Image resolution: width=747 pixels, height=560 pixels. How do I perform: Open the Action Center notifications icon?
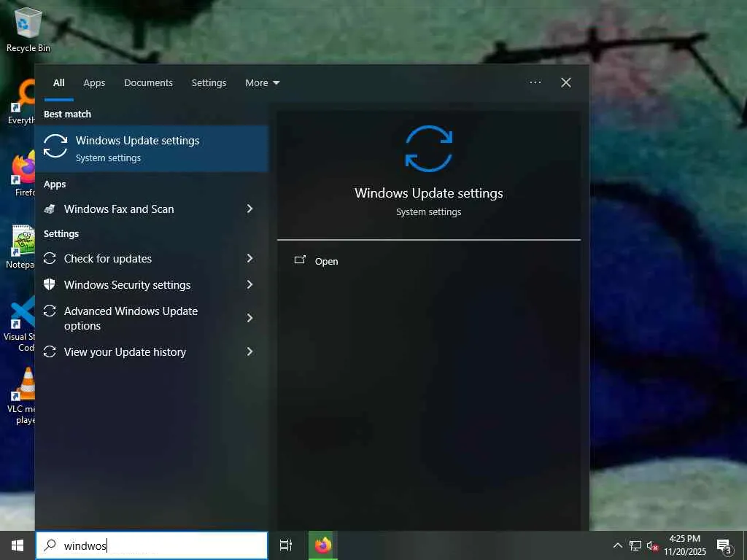coord(724,545)
